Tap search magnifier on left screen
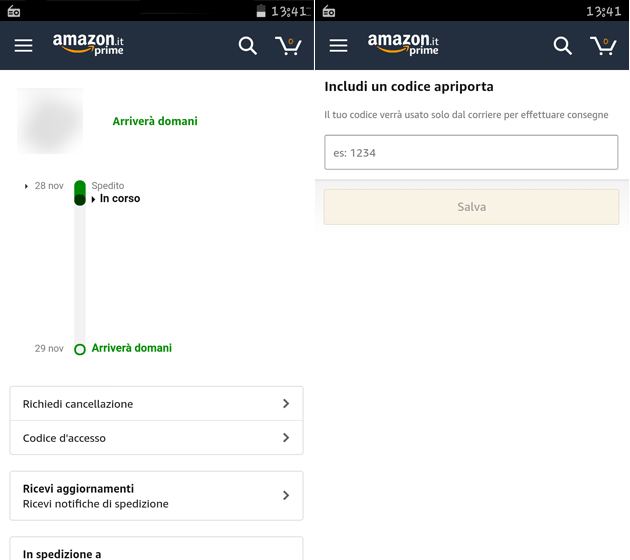The height and width of the screenshot is (560, 630). pyautogui.click(x=248, y=46)
